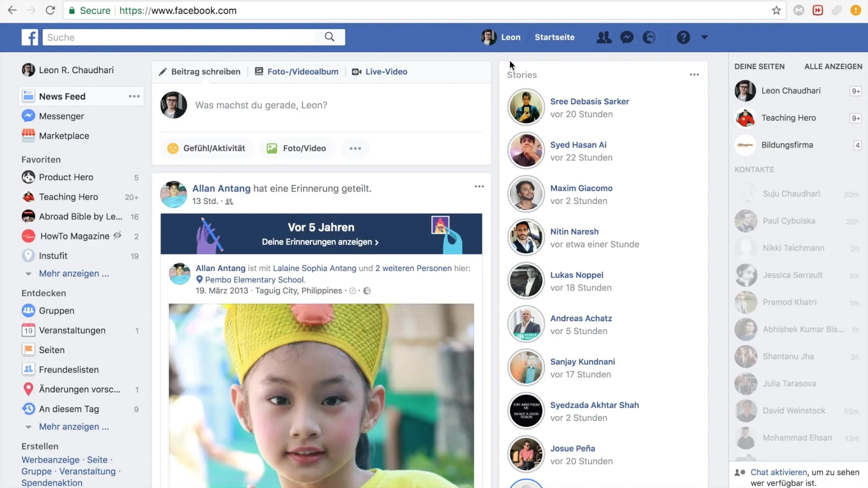Open Leon R. Chaudhari profile in sidebar
Viewport: 868px width, 488px height.
[68, 70]
